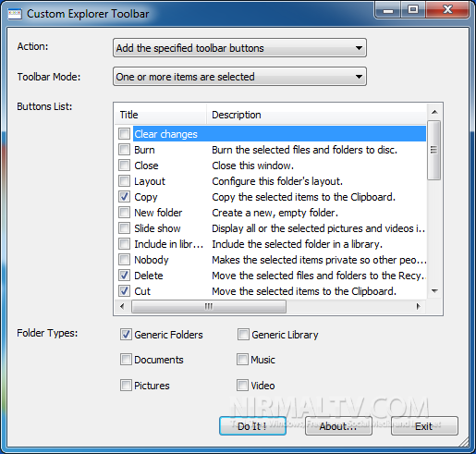Click the Description column header
This screenshot has height=454, width=476.
[x=317, y=115]
